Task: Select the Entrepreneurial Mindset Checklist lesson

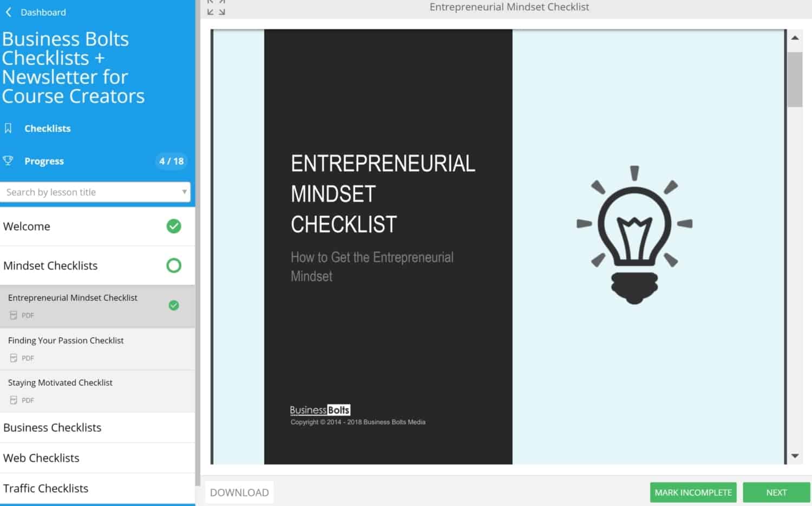Action: tap(97, 306)
